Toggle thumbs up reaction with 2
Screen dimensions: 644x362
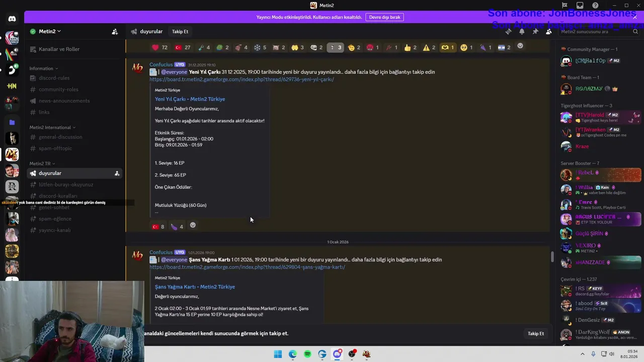click(410, 47)
